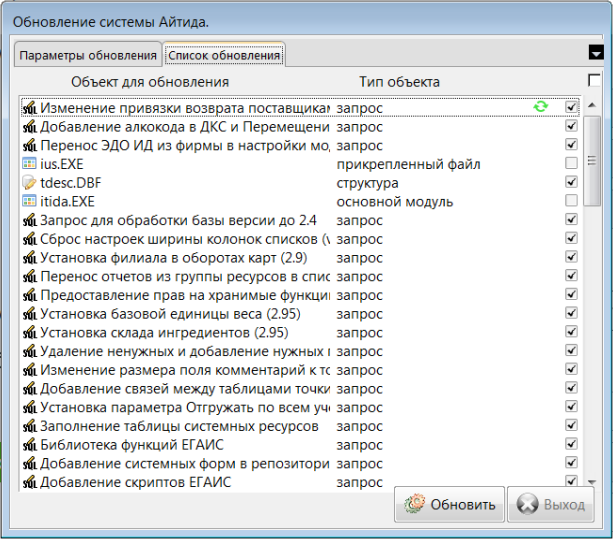
Task: Click SQL icon beside 'Перенос отчетов из группы ресурсов'
Action: click(x=30, y=276)
